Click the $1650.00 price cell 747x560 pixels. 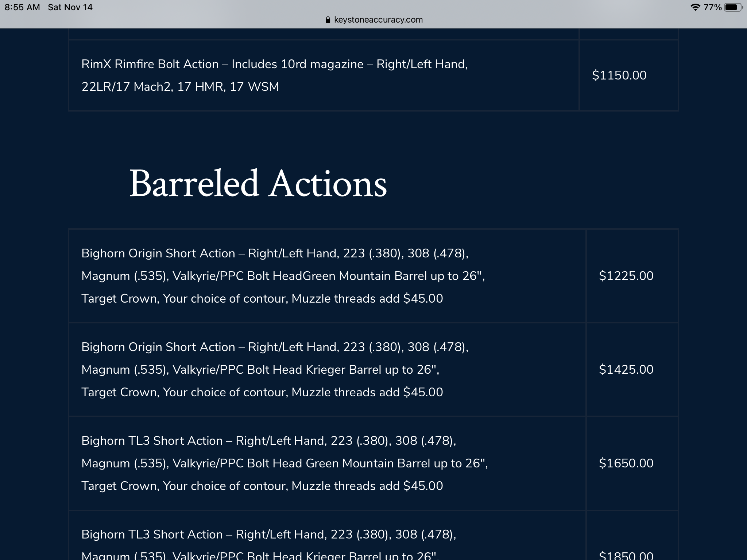click(626, 463)
